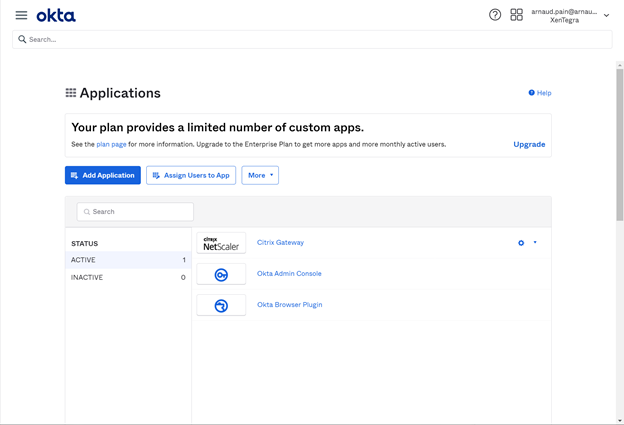Click Assign Users to App button

191,175
